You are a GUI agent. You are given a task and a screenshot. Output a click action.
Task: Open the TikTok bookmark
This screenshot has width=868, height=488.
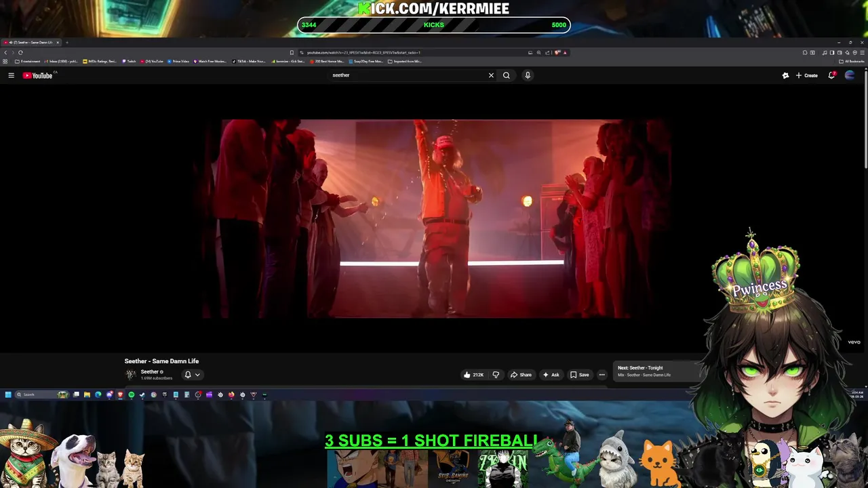tap(249, 61)
